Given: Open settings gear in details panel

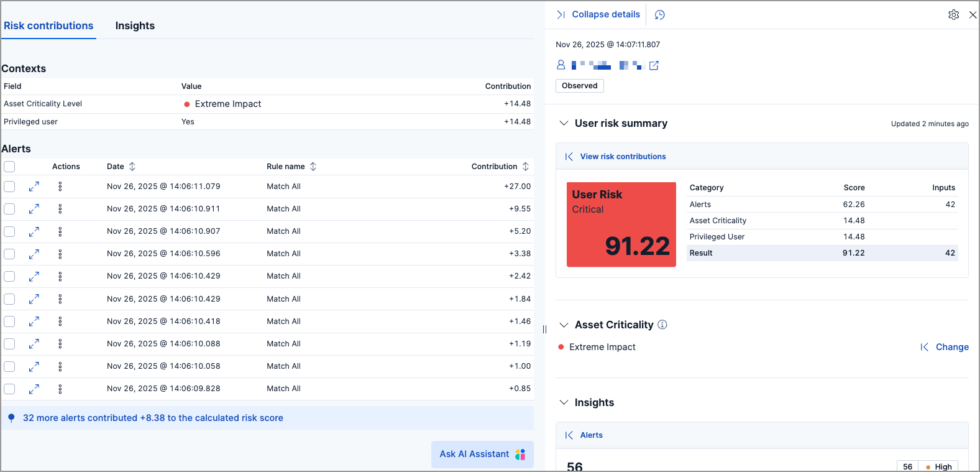Looking at the screenshot, I should pos(953,14).
